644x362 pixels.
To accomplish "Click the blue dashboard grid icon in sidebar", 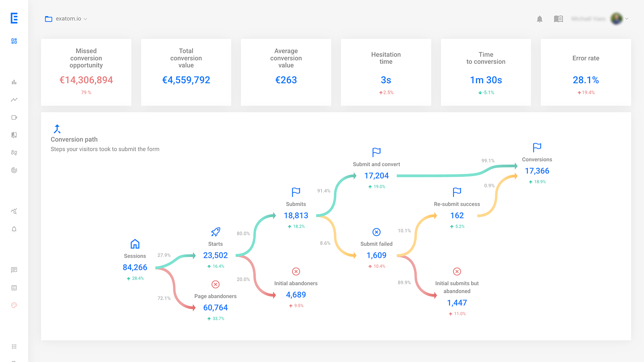I will click(x=14, y=41).
